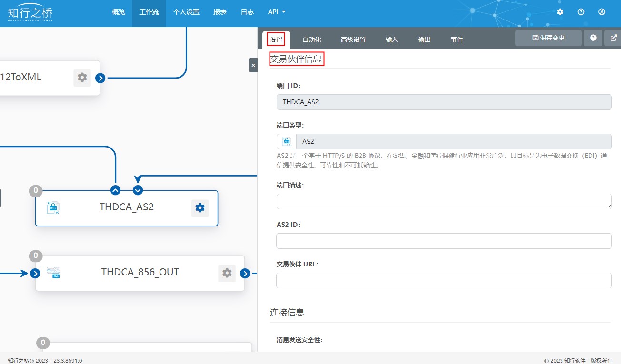Click the gear icon on THDCA_AS2 connector
Screen dimensions: 621x364
click(x=200, y=208)
